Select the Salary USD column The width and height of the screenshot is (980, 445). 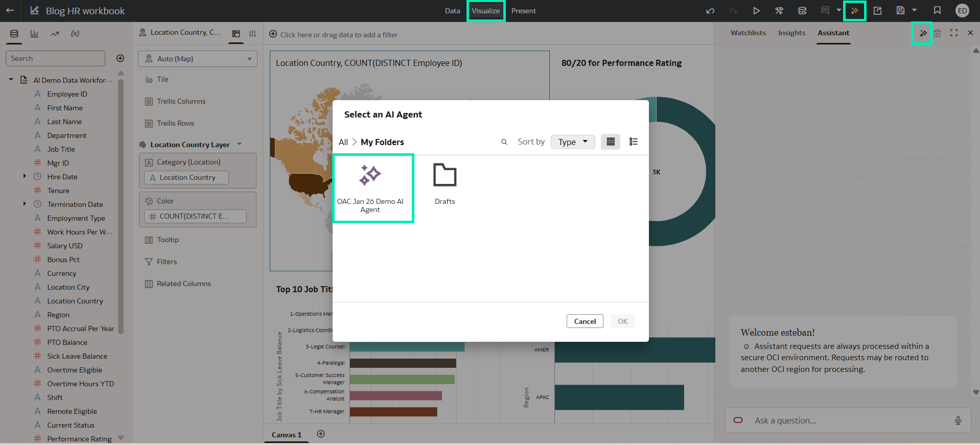(65, 246)
